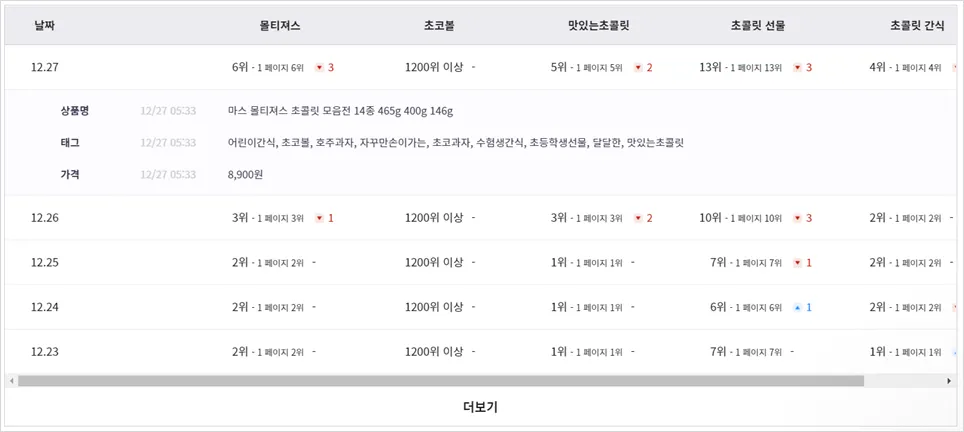The height and width of the screenshot is (432, 964).
Task: Click the 몰티져스 column header
Action: [x=279, y=26]
